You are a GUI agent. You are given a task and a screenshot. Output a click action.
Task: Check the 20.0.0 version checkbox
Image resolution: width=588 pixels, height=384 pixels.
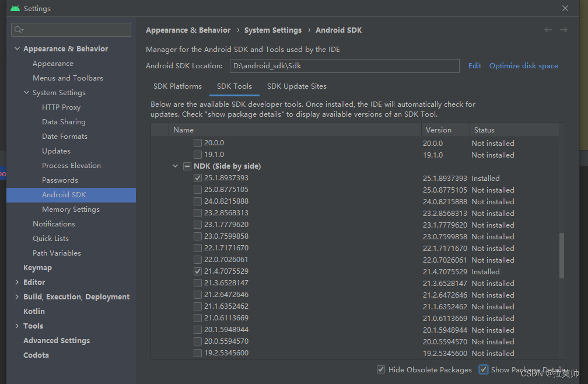(198, 143)
